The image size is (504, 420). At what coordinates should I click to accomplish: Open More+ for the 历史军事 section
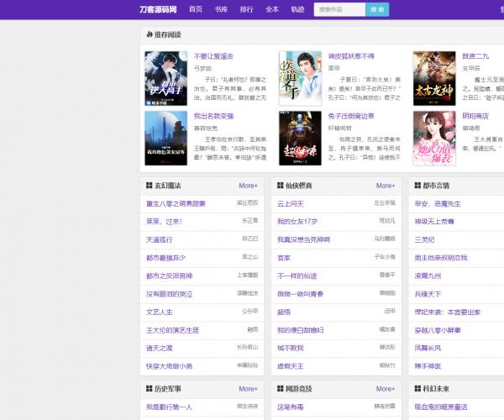[248, 389]
